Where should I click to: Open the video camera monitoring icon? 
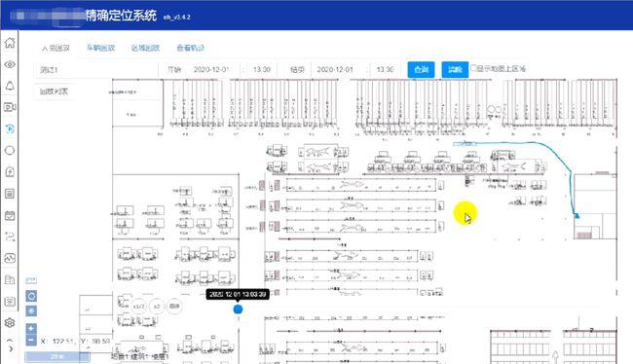[x=10, y=107]
